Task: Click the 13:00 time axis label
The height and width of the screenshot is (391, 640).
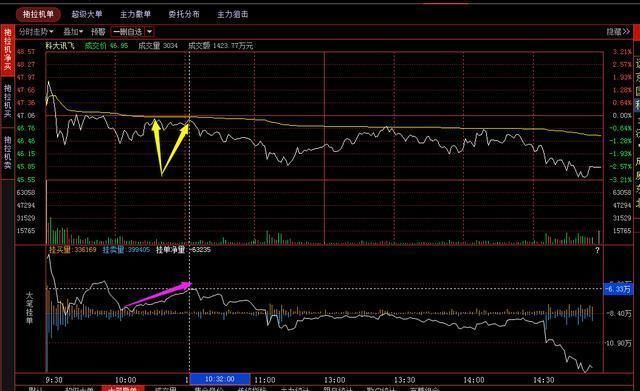Action: pyautogui.click(x=335, y=380)
